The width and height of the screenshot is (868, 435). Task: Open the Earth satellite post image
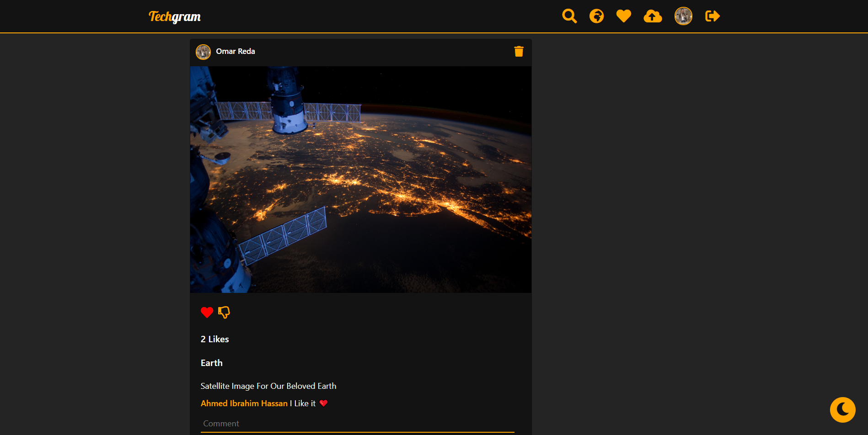pos(361,180)
